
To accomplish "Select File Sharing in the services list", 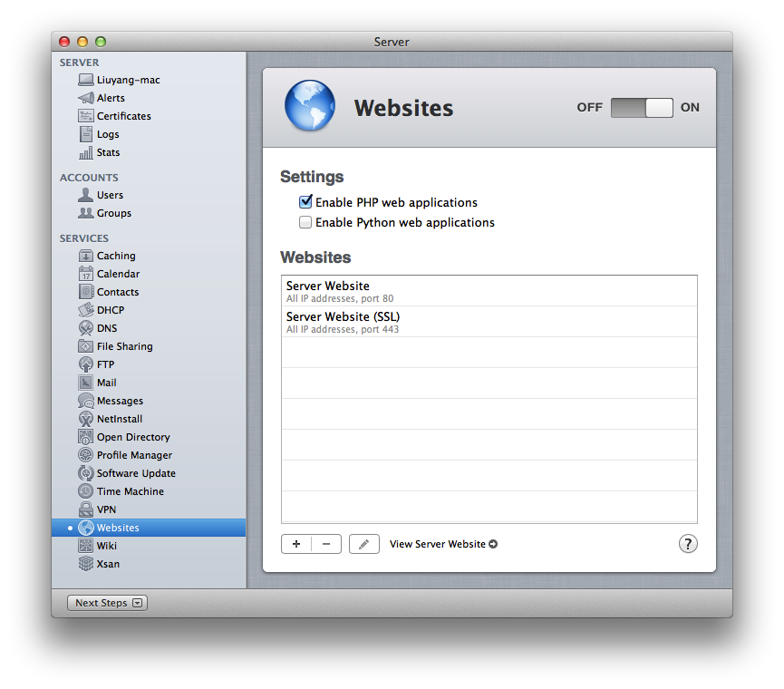I will pos(124,346).
